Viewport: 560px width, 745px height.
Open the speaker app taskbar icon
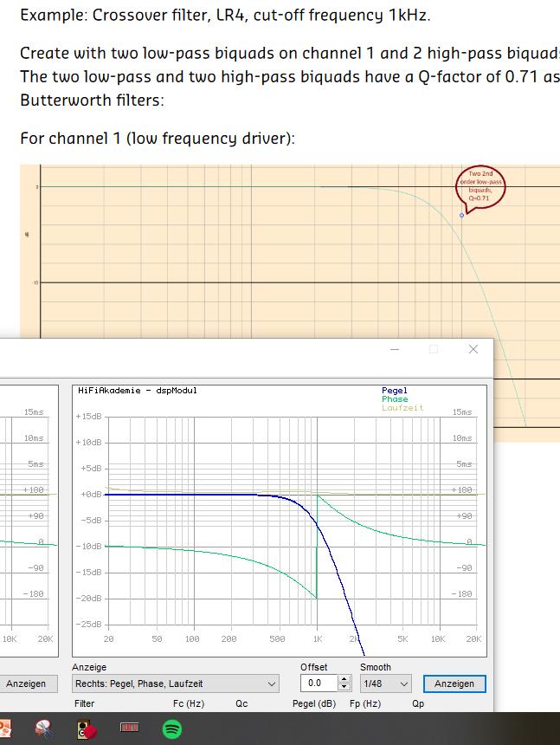click(87, 729)
